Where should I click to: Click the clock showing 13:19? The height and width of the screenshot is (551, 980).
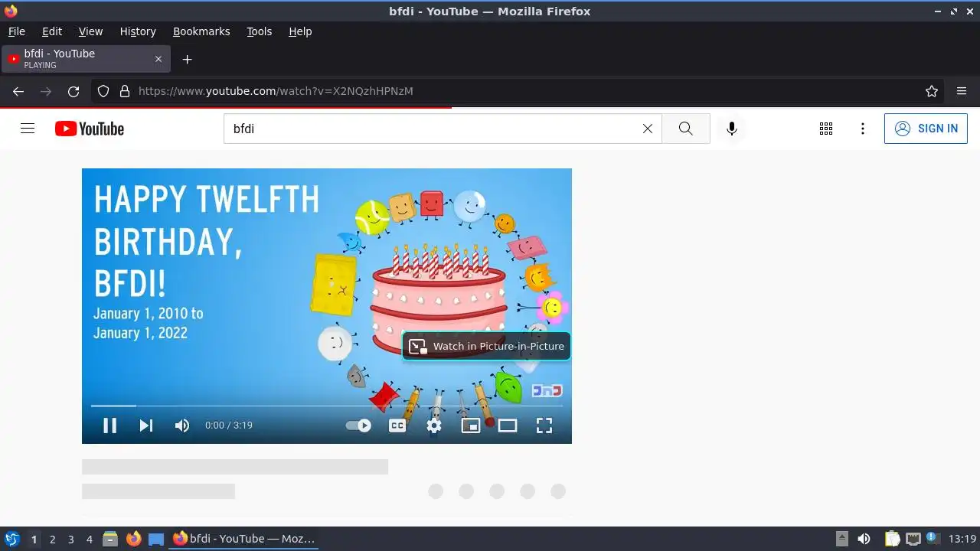pyautogui.click(x=962, y=539)
